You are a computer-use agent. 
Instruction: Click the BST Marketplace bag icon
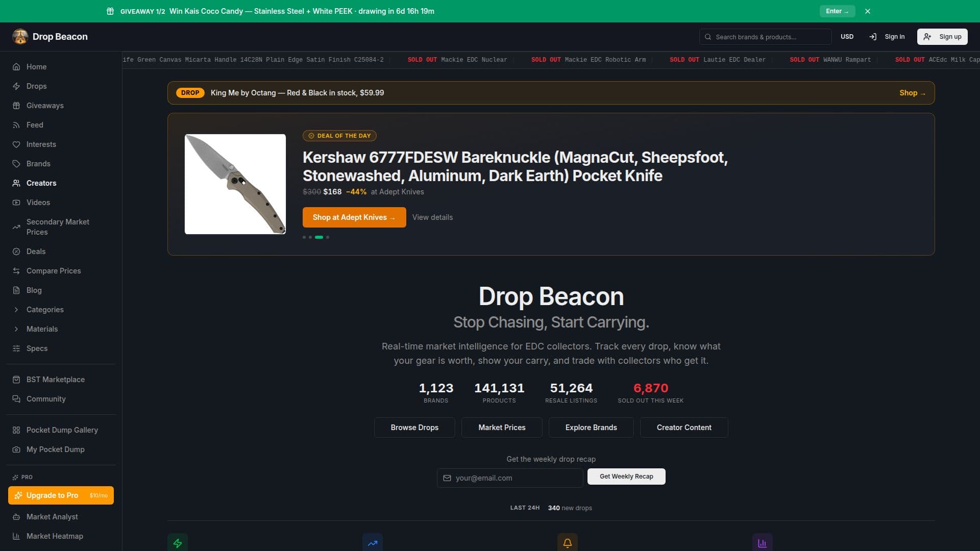16,380
